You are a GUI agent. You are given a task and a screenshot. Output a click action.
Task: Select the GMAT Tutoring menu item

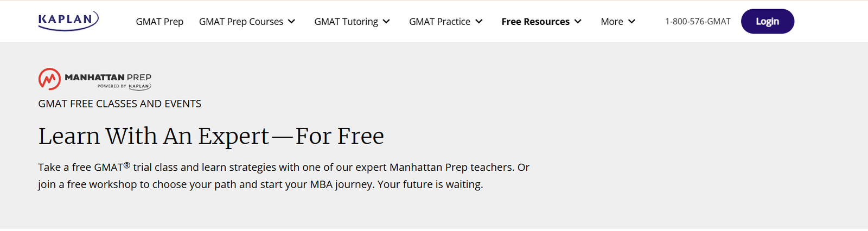(346, 22)
